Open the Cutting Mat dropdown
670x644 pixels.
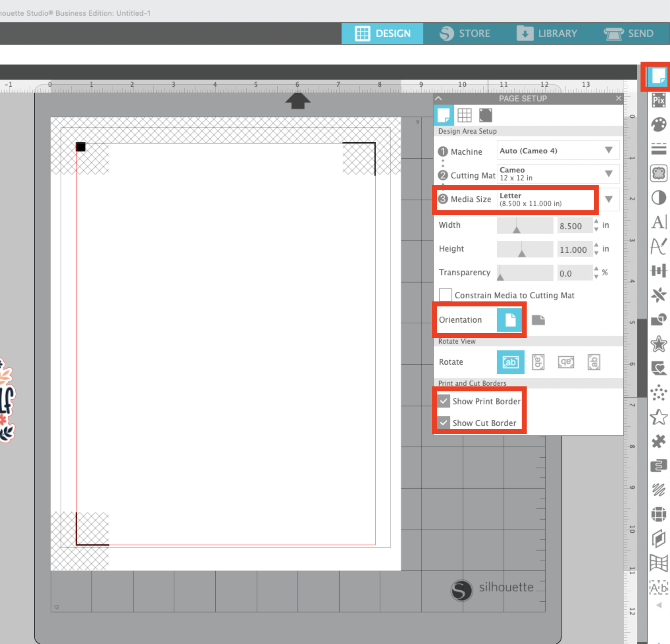tap(558, 174)
